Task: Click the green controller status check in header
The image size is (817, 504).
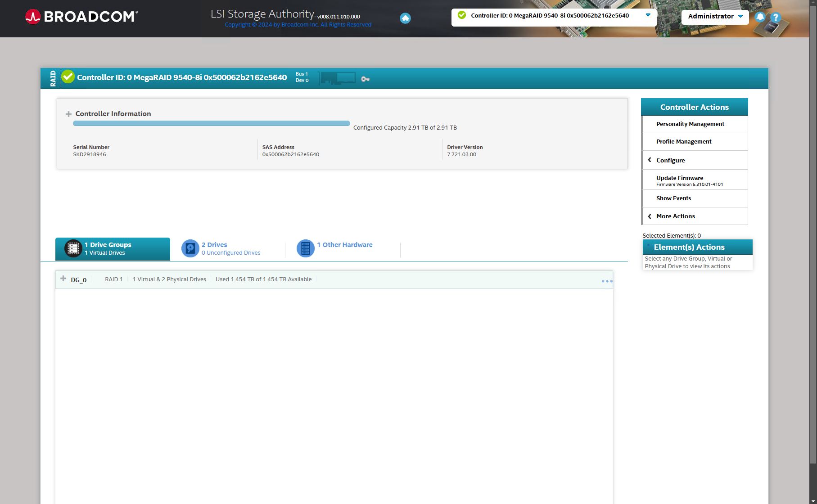Action: [x=462, y=15]
